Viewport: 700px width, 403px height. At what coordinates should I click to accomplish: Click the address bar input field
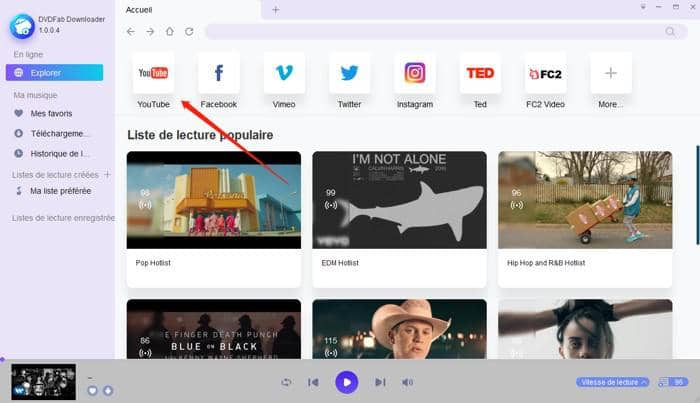435,32
